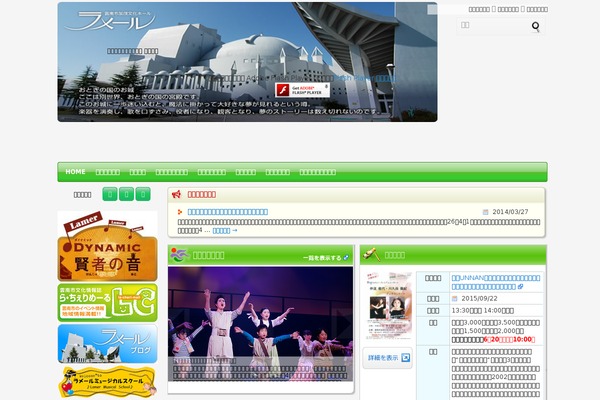This screenshot has width=600, height=400.
Task: Select the last item in the green navigation bar
Action: (x=318, y=172)
